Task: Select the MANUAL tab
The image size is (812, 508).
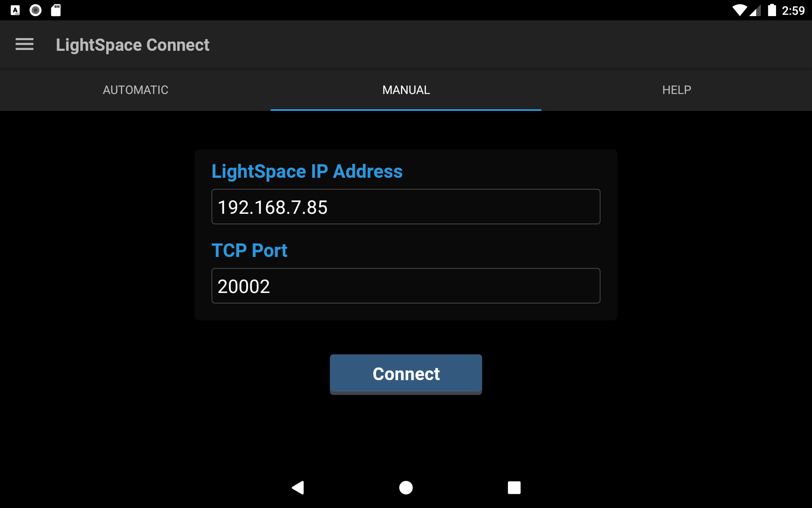Action: click(x=406, y=90)
